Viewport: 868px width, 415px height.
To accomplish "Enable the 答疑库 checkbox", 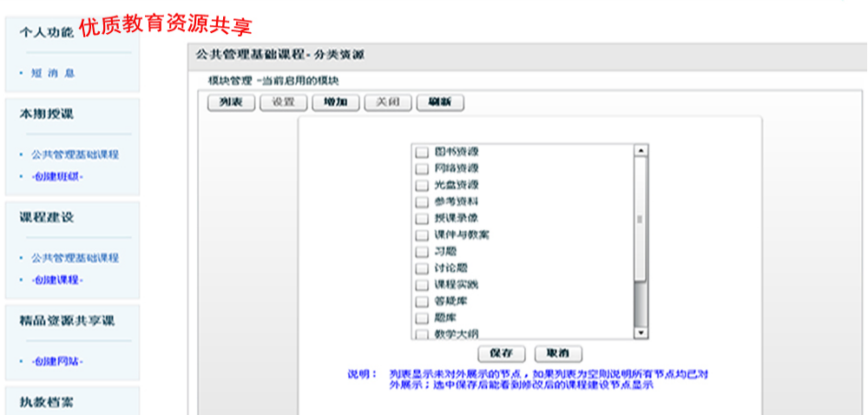I will pos(422,301).
